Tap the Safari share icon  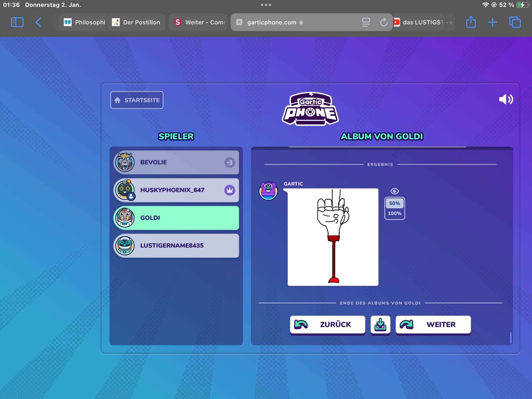pos(471,22)
